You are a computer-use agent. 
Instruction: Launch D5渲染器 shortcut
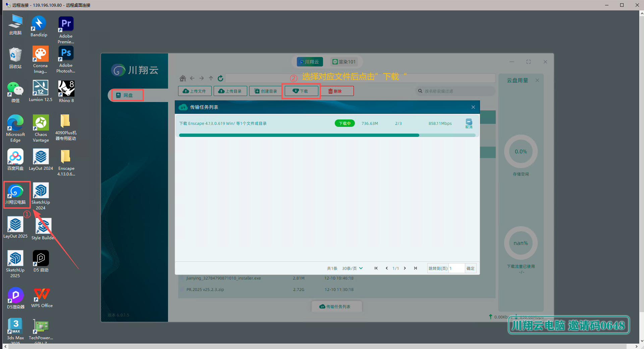(16, 298)
